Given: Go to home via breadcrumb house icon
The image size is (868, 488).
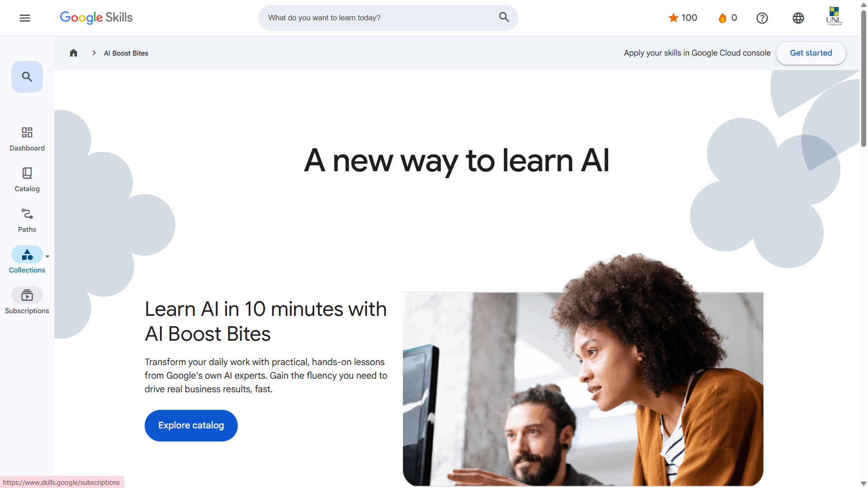Looking at the screenshot, I should point(74,53).
